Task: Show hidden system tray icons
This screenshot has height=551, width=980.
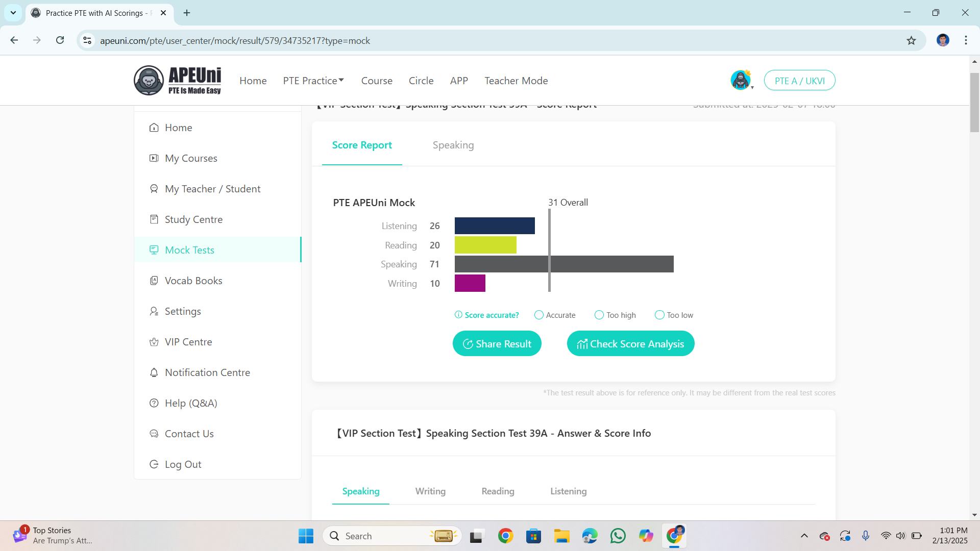Action: [x=804, y=536]
